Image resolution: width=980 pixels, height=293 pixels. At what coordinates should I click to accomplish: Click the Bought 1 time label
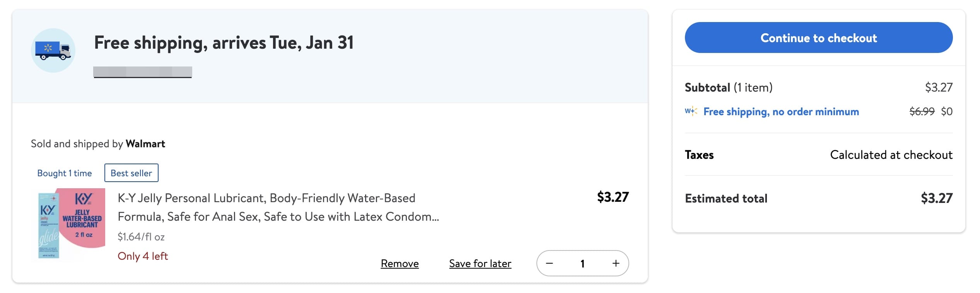point(64,173)
